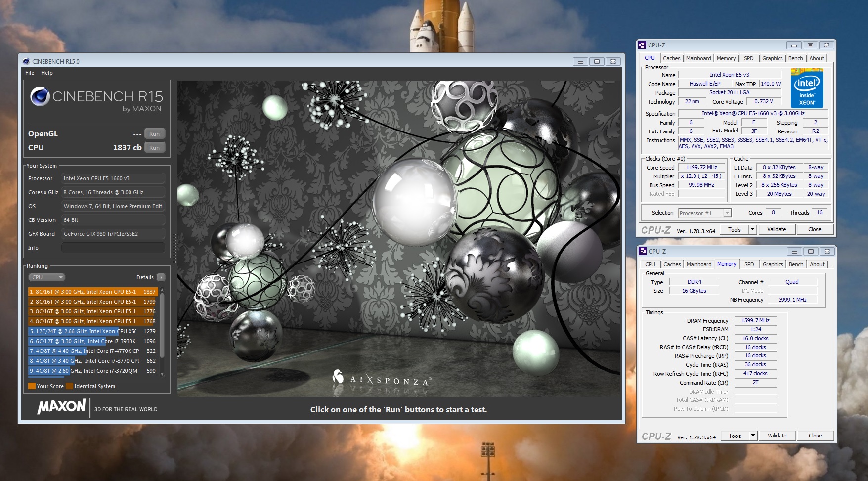868x481 pixels.
Task: Maximize the Cinebench R15.0 window
Action: [597, 62]
